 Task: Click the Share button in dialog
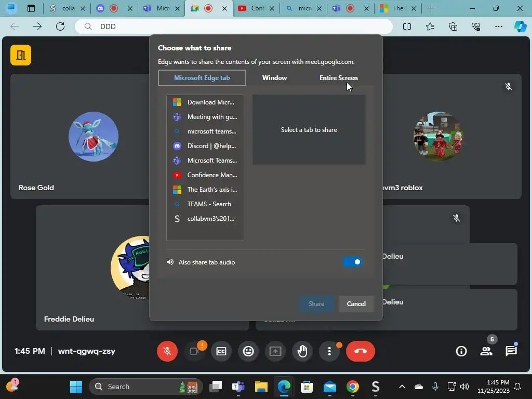pos(316,303)
